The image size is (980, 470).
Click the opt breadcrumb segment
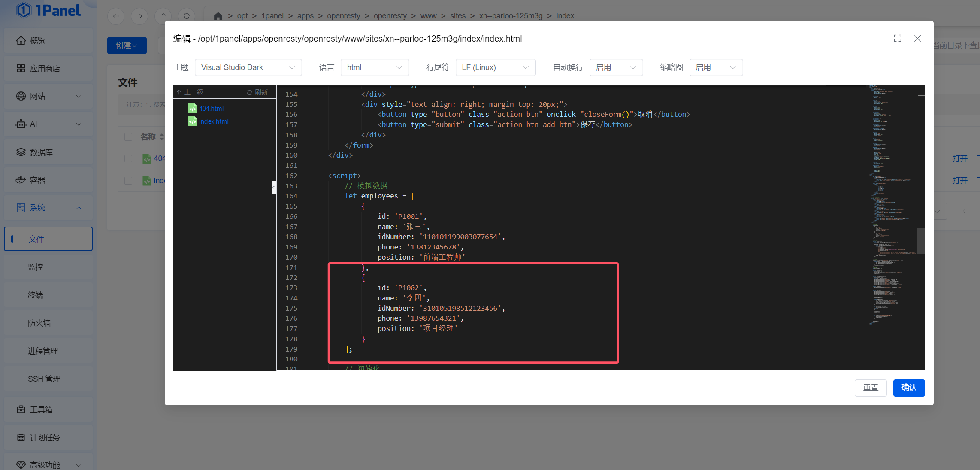(x=242, y=16)
